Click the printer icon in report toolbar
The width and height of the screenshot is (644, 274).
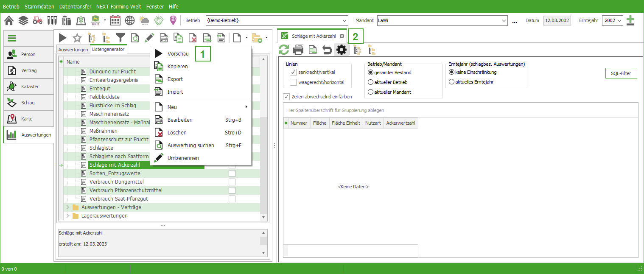pos(298,50)
